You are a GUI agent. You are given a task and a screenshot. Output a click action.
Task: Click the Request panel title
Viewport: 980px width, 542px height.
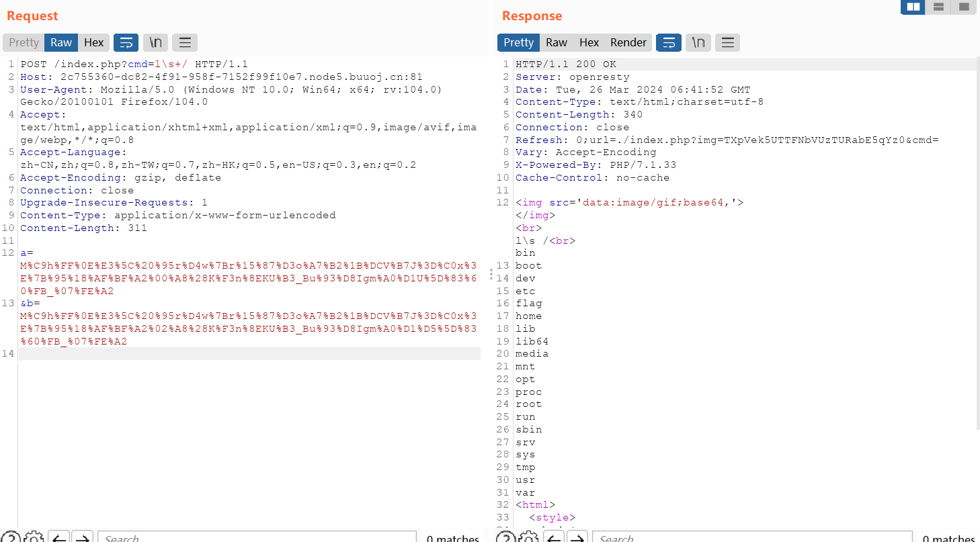[x=32, y=16]
